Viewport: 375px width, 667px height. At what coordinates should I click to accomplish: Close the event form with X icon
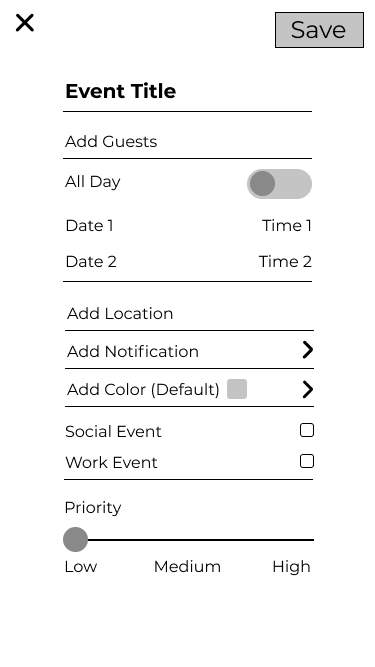pos(25,23)
